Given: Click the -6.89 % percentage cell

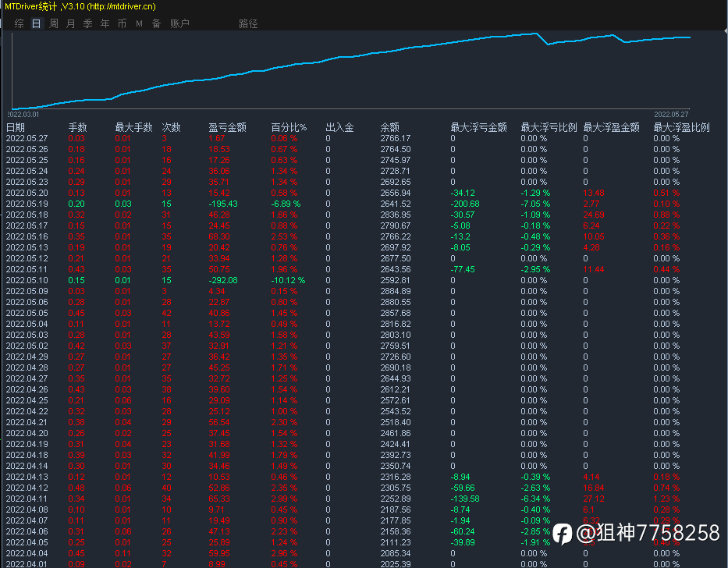Looking at the screenshot, I should pyautogui.click(x=286, y=204).
